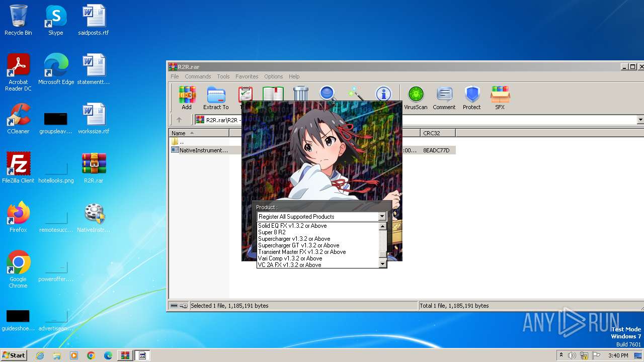Choose Vari Comp v1.3.2 or Above
Image resolution: width=644 pixels, height=362 pixels.
pyautogui.click(x=317, y=258)
